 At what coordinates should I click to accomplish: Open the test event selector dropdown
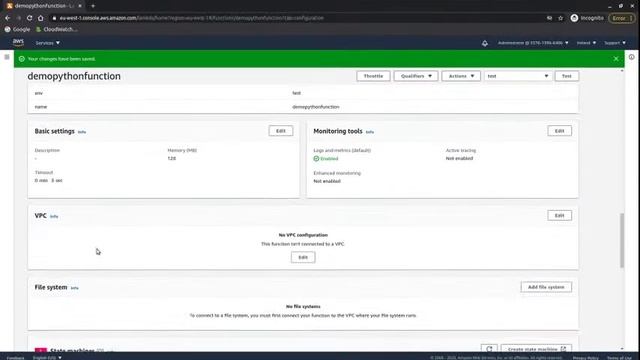pyautogui.click(x=518, y=76)
